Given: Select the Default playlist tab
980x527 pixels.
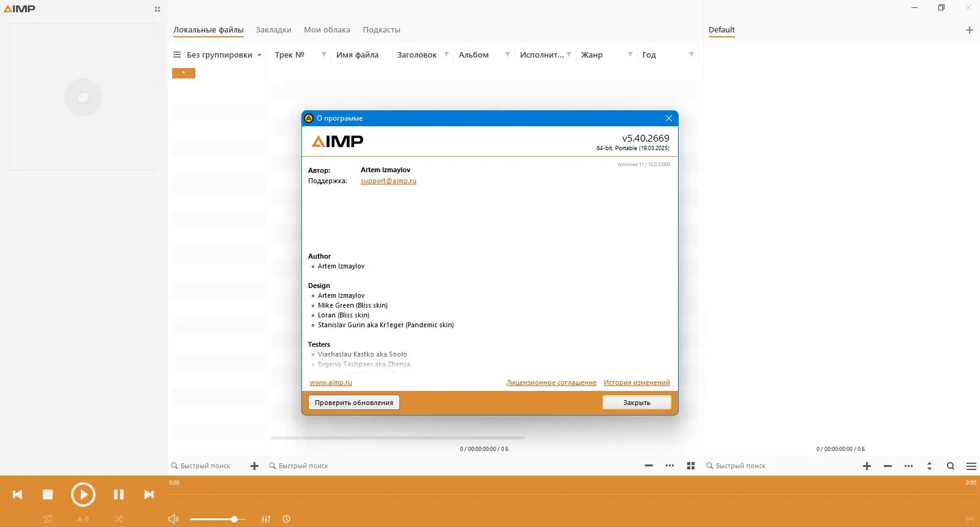Looking at the screenshot, I should tap(722, 29).
